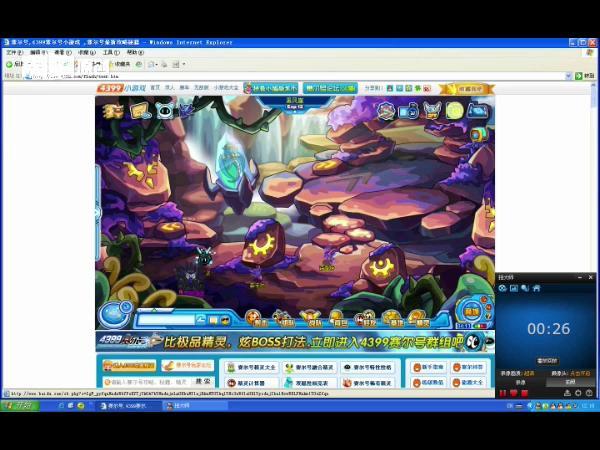Image resolution: width=600 pixels, height=450 pixels.
Task: Open the 赛尔号融合精灵 link
Action: click(x=310, y=367)
